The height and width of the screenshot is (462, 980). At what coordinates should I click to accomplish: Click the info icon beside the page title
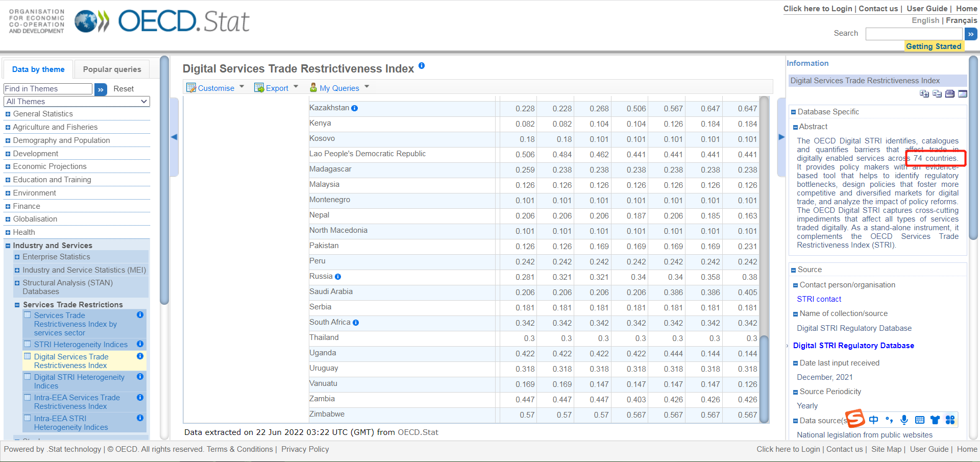coord(422,65)
